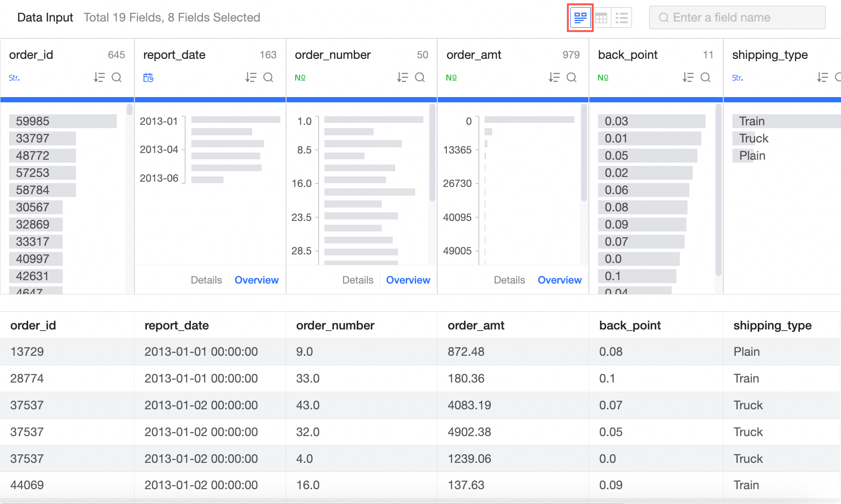Click the order_amt card title

tap(474, 55)
